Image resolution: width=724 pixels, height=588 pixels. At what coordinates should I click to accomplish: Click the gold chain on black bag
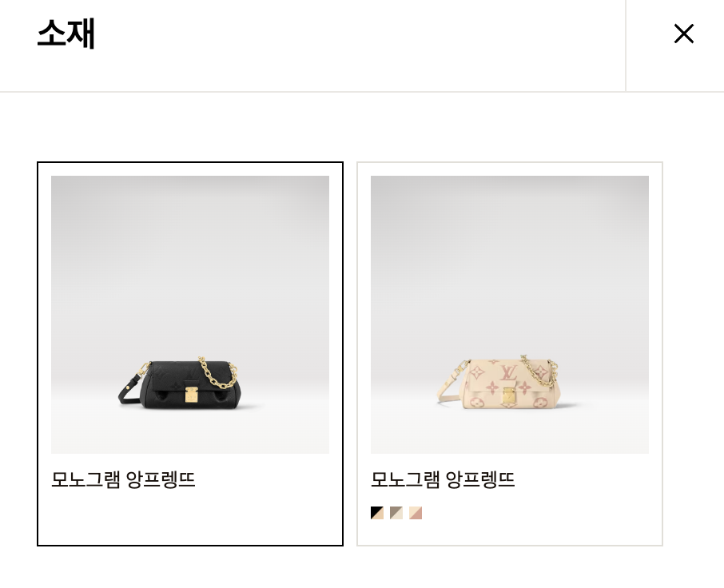point(218,372)
